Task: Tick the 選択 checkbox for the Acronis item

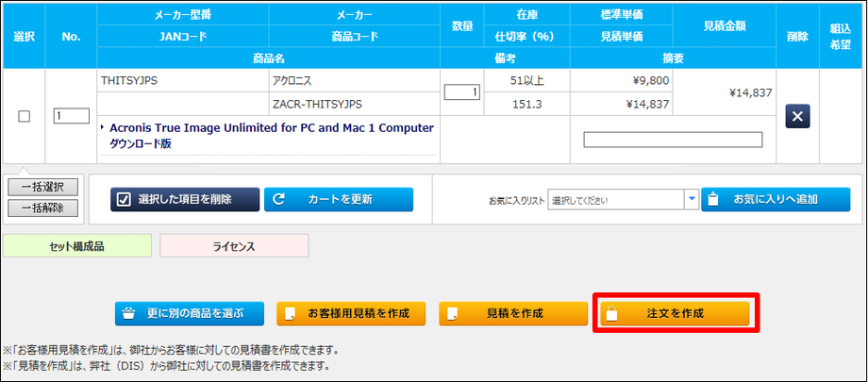Action: tap(25, 116)
